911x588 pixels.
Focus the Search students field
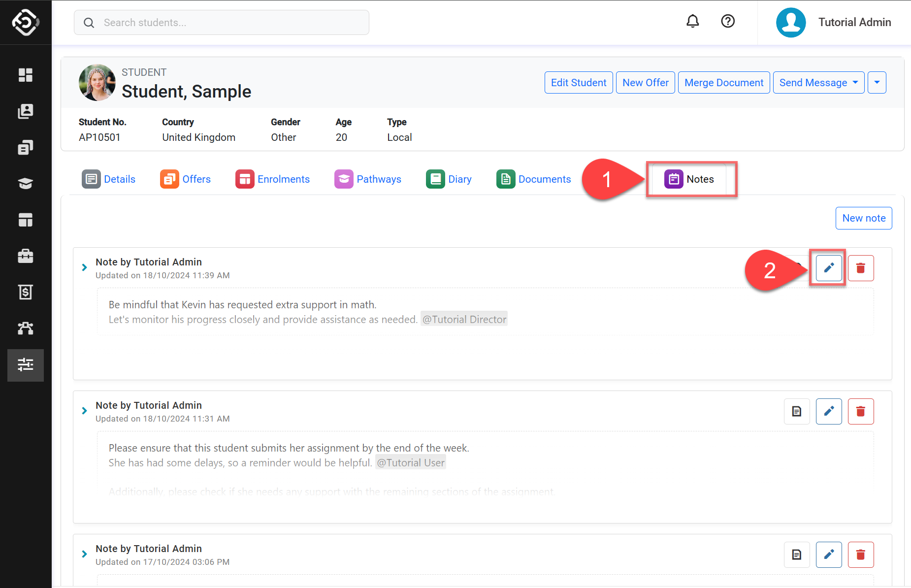pyautogui.click(x=222, y=23)
